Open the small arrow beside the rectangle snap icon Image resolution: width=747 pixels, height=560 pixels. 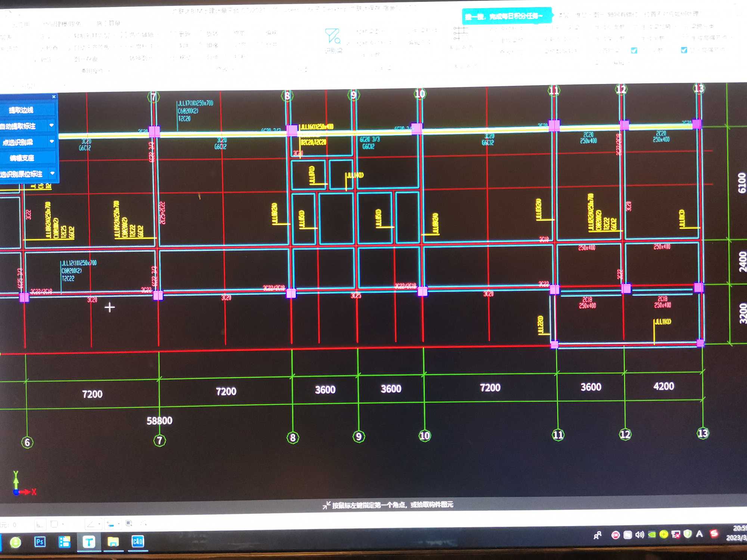pyautogui.click(x=63, y=524)
